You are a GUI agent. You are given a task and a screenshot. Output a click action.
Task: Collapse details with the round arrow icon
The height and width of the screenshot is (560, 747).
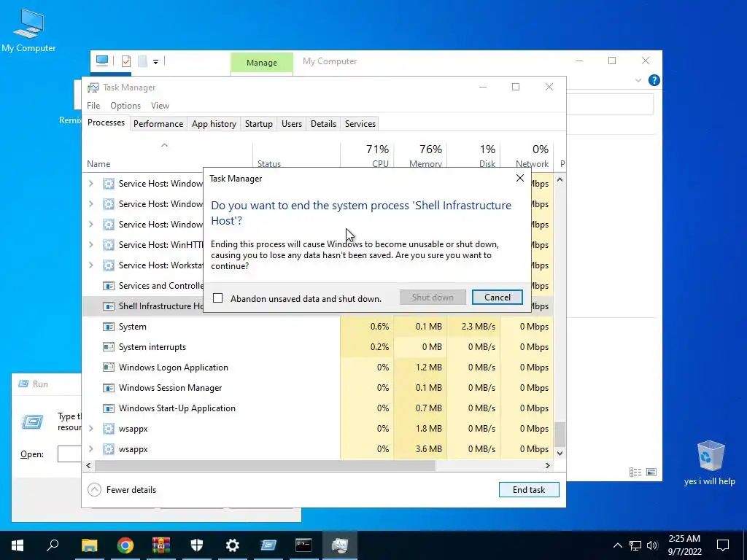[94, 489]
